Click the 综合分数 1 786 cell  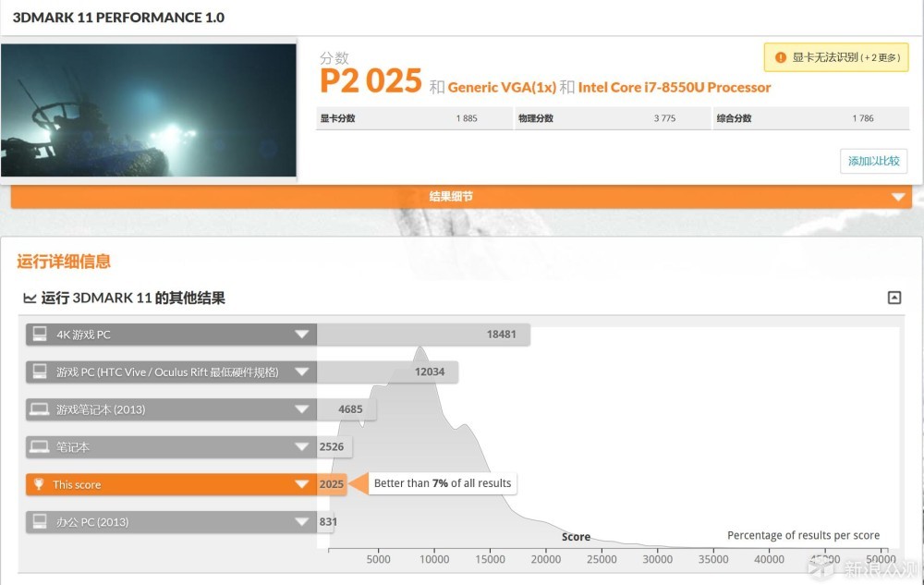[811, 118]
